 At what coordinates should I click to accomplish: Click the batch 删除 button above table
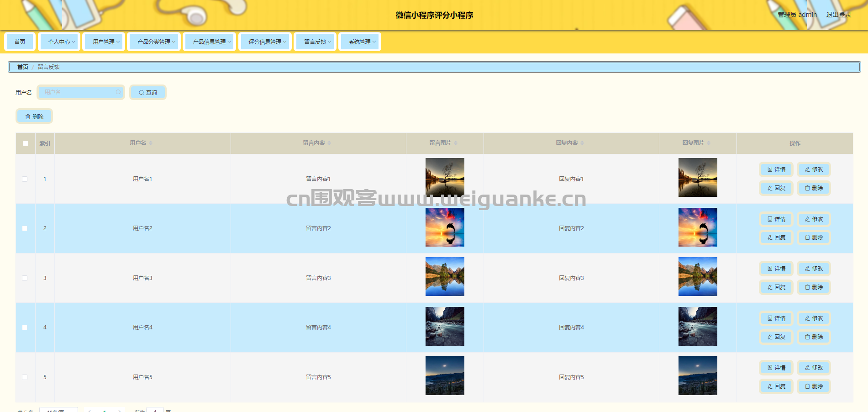[34, 116]
